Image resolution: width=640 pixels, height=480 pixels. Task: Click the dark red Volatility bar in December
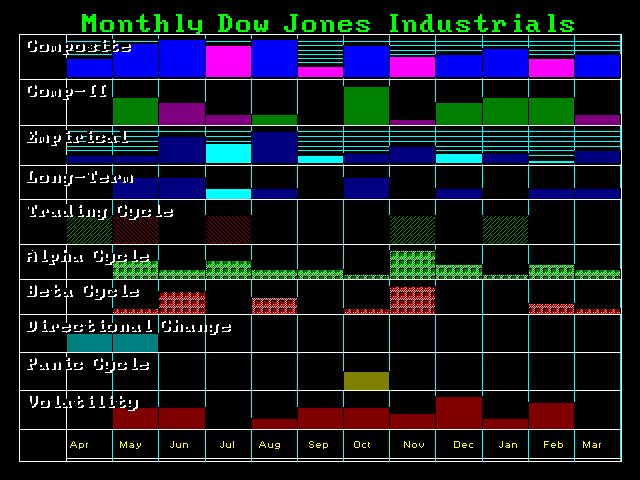click(x=459, y=412)
